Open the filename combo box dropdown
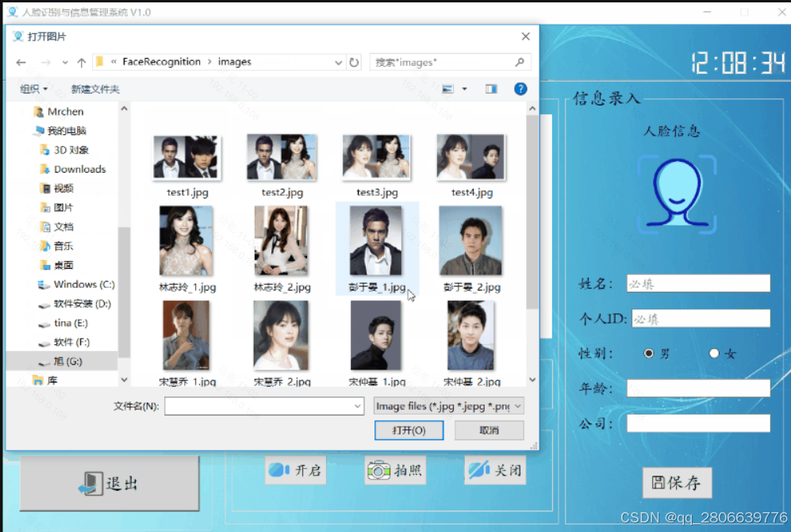The image size is (791, 532). click(x=357, y=406)
